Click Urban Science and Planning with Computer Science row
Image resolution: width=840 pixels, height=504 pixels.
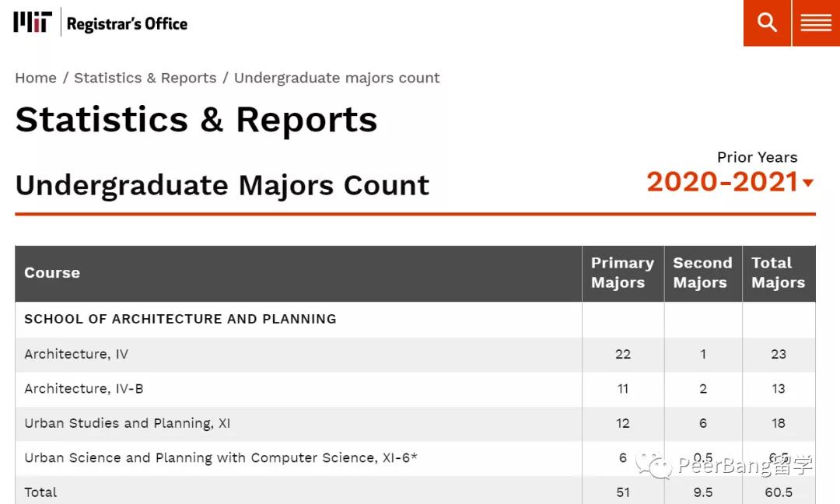point(221,457)
